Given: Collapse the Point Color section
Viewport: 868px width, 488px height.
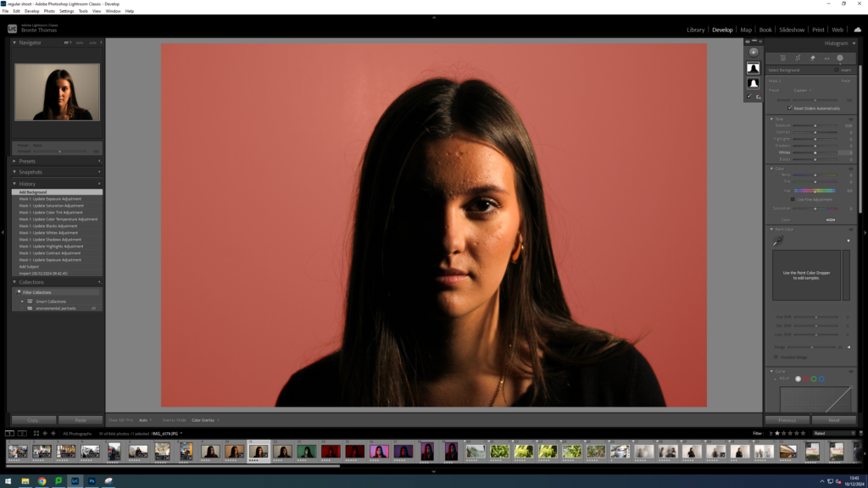Looking at the screenshot, I should (771, 230).
